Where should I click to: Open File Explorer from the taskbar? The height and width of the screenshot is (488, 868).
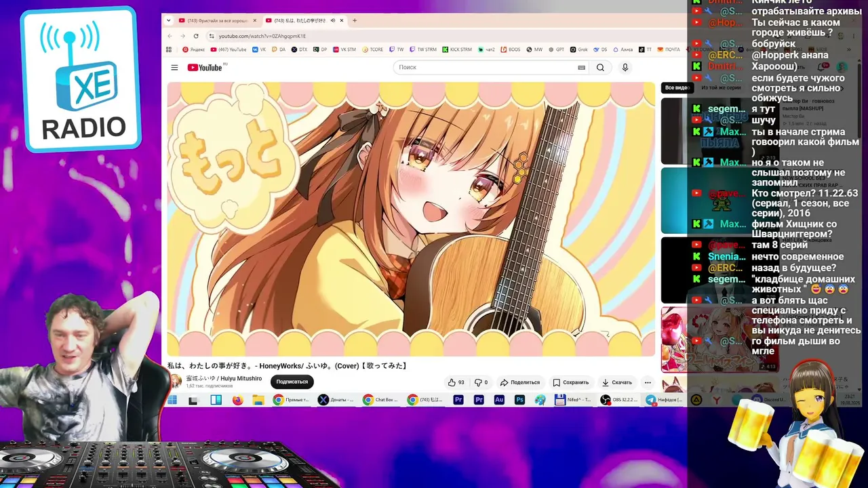tap(258, 400)
